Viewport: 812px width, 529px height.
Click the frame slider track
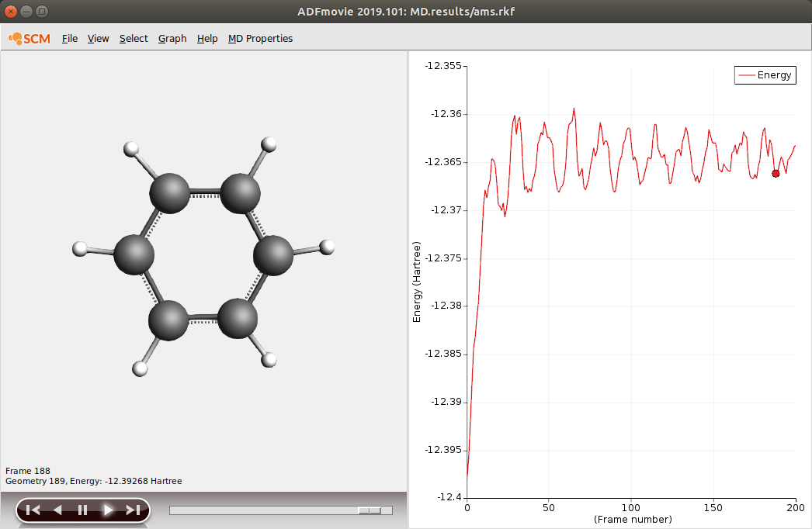(x=281, y=510)
